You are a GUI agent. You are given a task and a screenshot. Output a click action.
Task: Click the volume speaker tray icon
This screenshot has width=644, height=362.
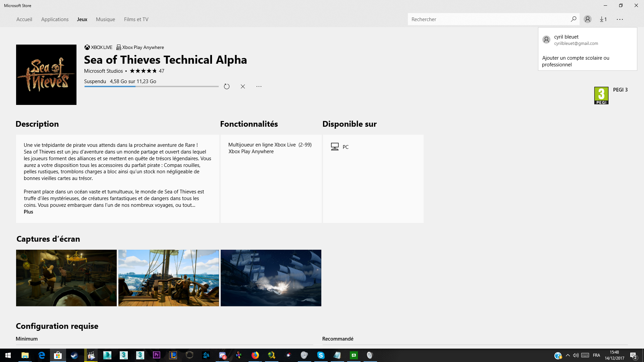click(576, 355)
